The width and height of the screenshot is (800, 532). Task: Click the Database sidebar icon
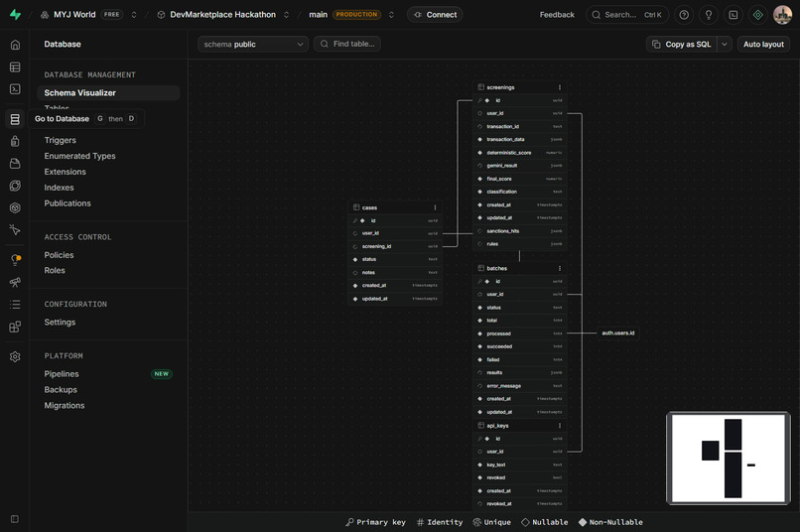pyautogui.click(x=15, y=119)
